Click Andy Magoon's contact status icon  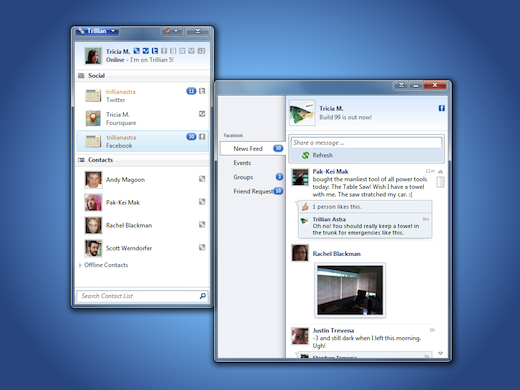pos(202,179)
